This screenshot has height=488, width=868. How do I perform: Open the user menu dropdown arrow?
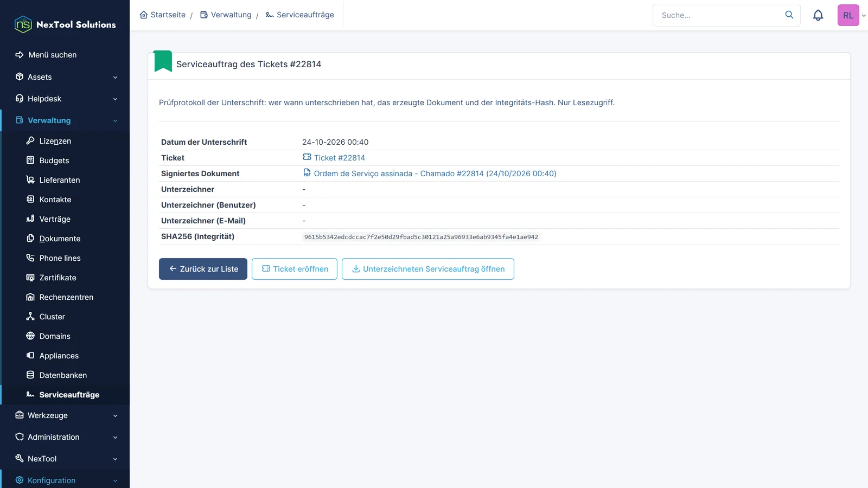point(864,16)
